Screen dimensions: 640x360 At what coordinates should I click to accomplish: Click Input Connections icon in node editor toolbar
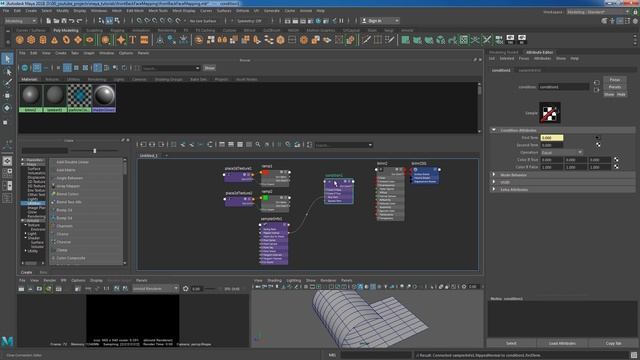pos(143,144)
